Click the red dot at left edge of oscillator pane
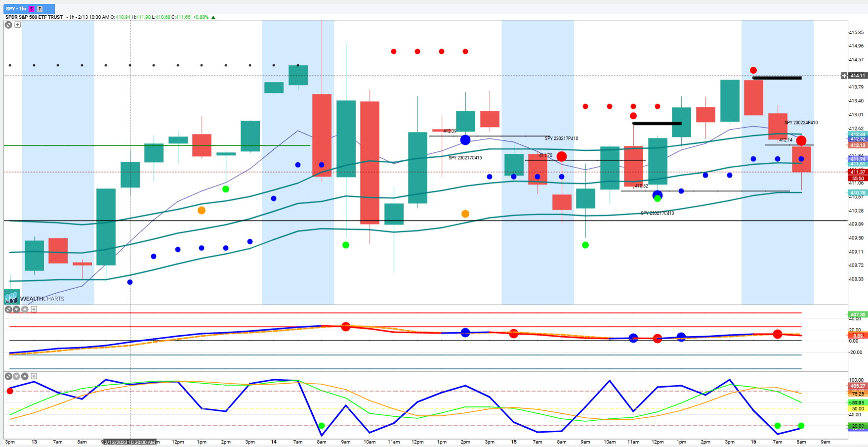Image resolution: width=868 pixels, height=447 pixels. (10, 391)
